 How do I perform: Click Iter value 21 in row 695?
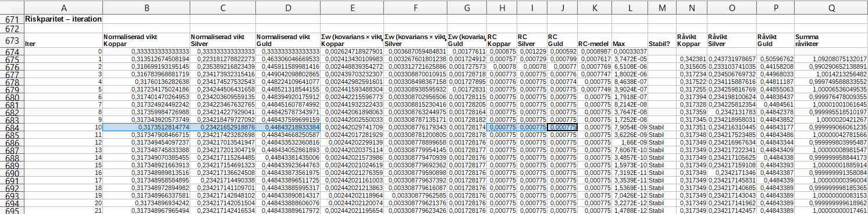point(63,211)
